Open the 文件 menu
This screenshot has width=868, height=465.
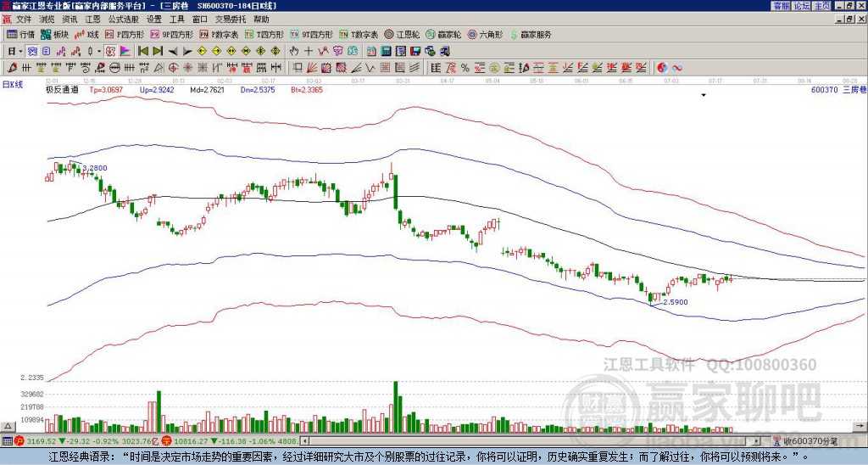[x=24, y=20]
